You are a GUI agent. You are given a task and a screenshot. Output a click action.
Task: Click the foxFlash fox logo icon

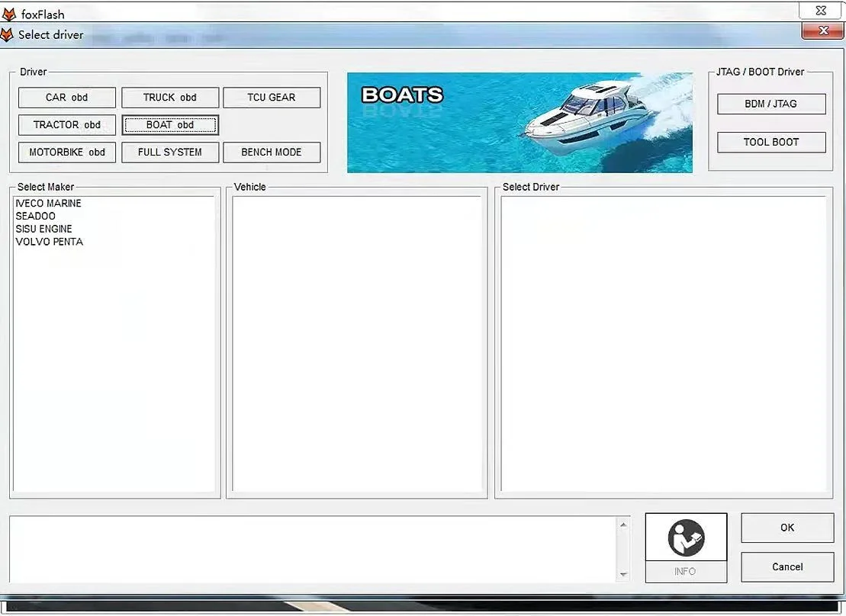(x=9, y=14)
